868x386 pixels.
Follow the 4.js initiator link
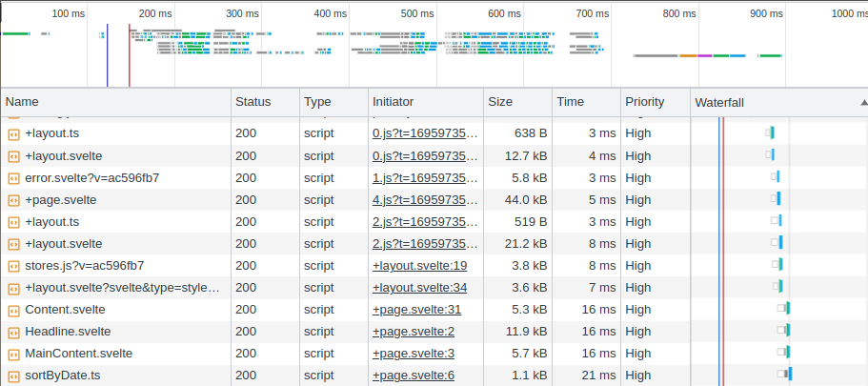(x=425, y=200)
